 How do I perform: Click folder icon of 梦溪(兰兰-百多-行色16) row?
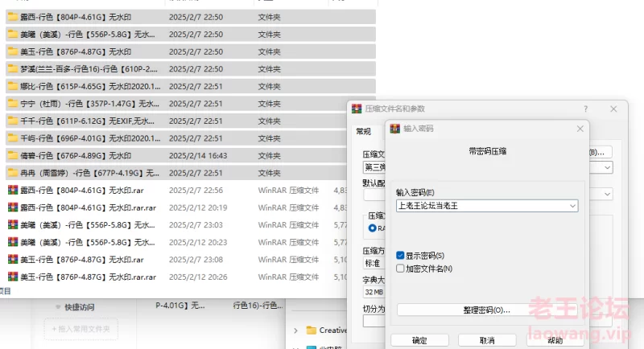coord(13,68)
